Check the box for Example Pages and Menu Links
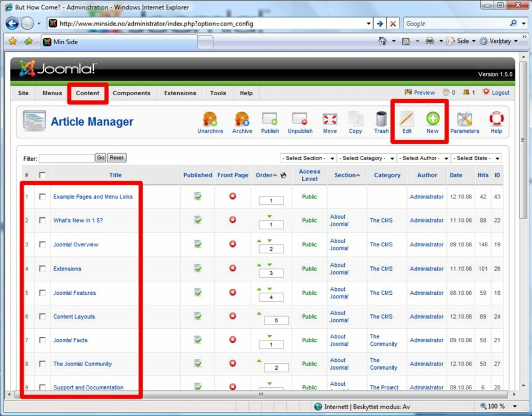 click(x=43, y=196)
